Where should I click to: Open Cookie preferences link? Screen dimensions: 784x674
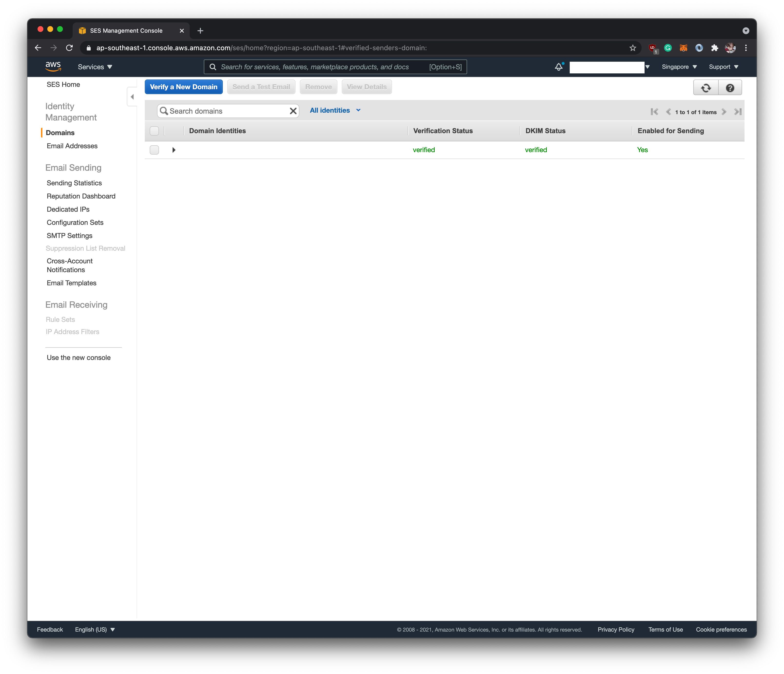click(721, 629)
